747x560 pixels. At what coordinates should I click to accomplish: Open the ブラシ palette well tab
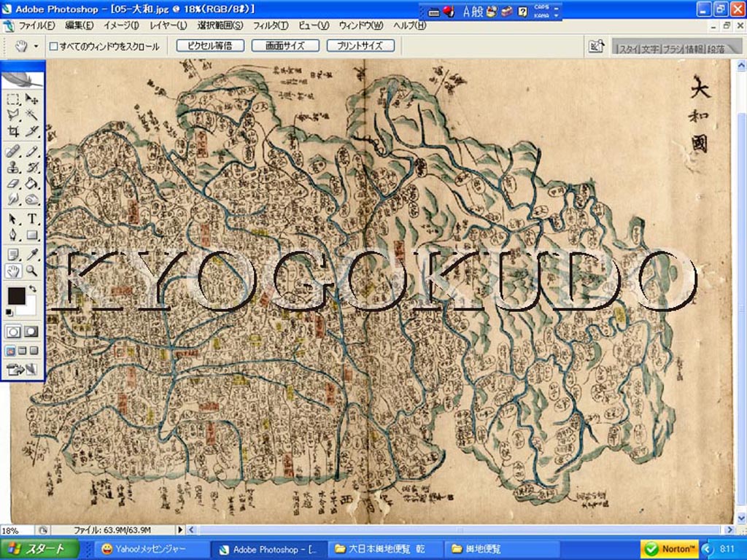pos(672,49)
